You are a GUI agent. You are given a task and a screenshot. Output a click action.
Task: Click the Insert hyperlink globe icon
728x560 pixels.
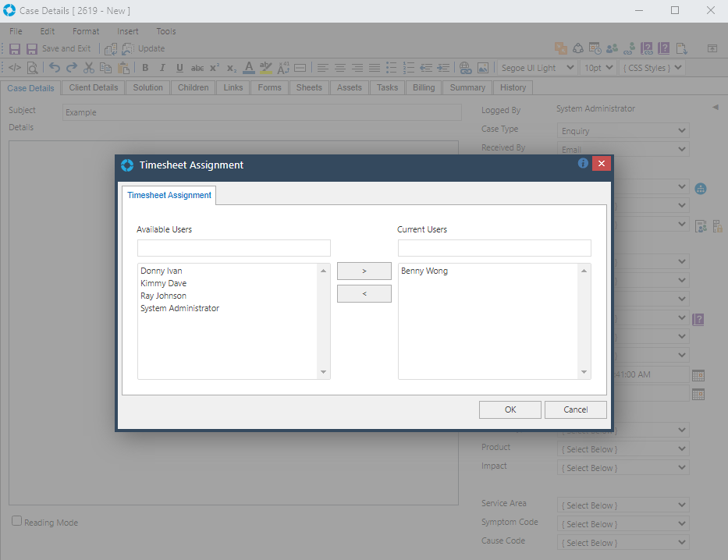pos(465,68)
